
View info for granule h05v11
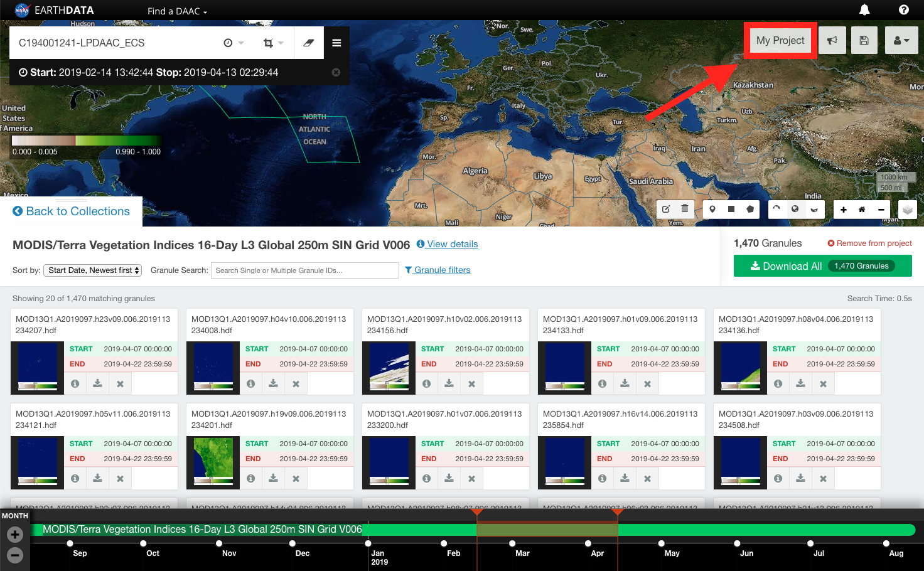coord(75,478)
